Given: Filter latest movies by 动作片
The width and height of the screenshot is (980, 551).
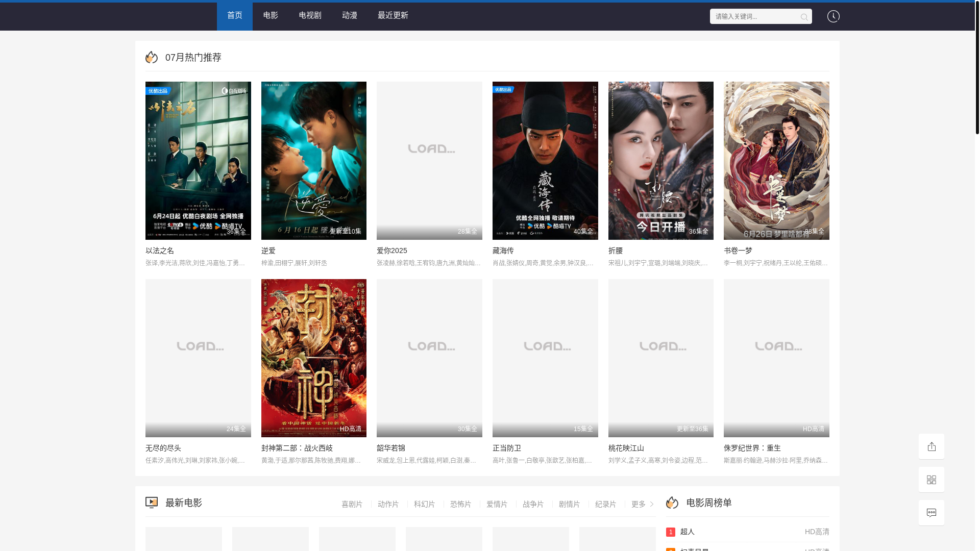Looking at the screenshot, I should [388, 504].
